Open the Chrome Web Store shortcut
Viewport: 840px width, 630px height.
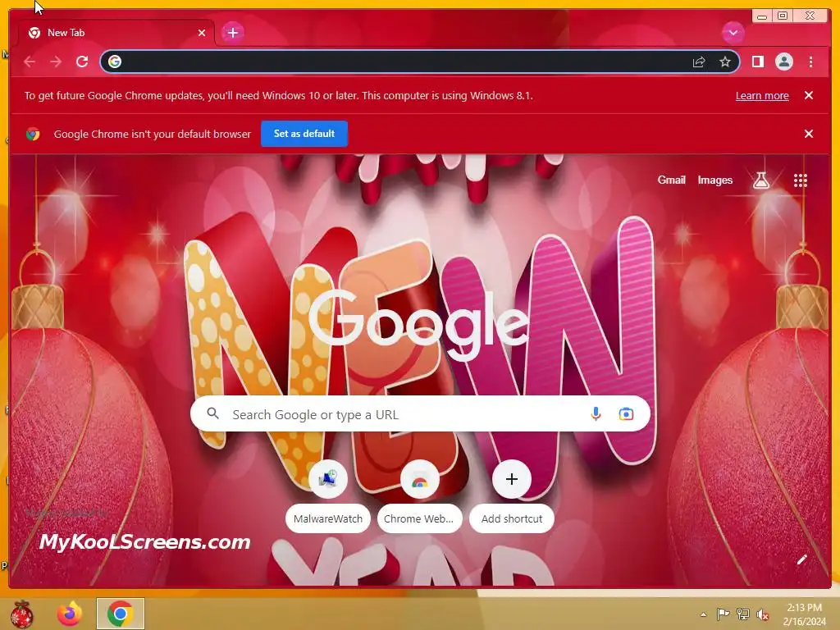419,495
